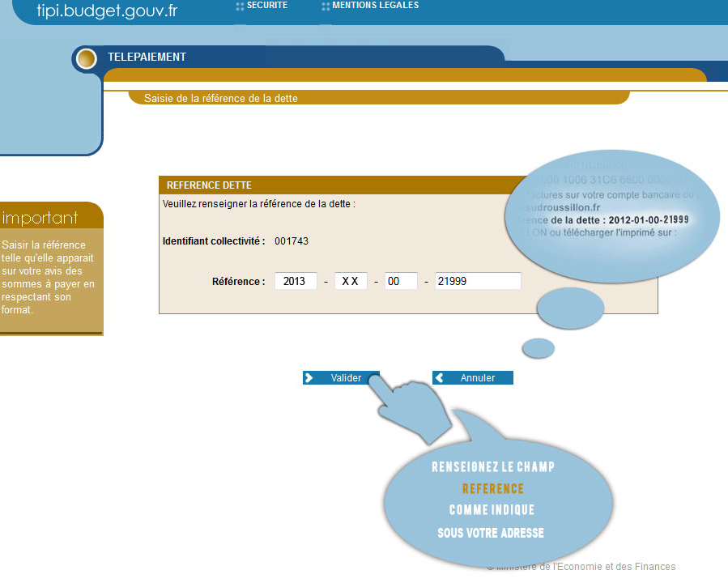This screenshot has width=728, height=583.
Task: Click the dotted icon beside MENTIONS LEGALES
Action: pos(326,6)
